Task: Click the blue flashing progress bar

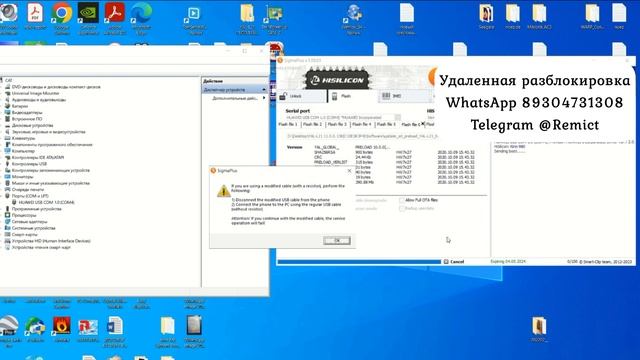Action: [x=359, y=262]
